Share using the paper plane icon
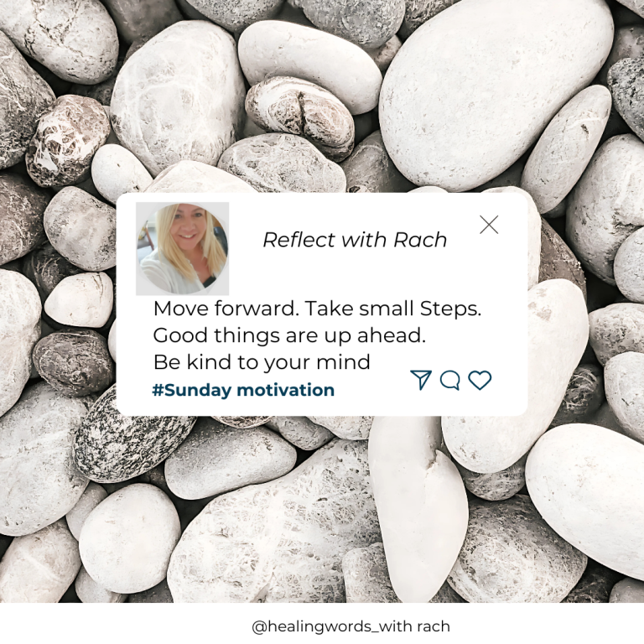644x644 pixels. click(421, 380)
